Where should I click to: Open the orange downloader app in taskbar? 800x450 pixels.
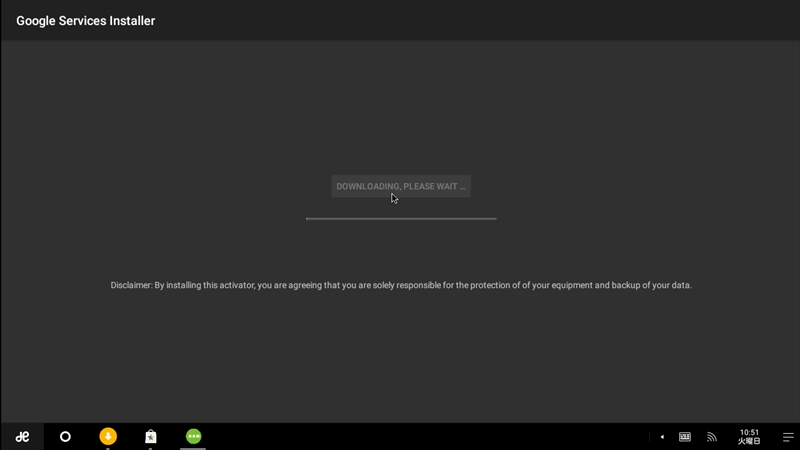[x=108, y=436]
